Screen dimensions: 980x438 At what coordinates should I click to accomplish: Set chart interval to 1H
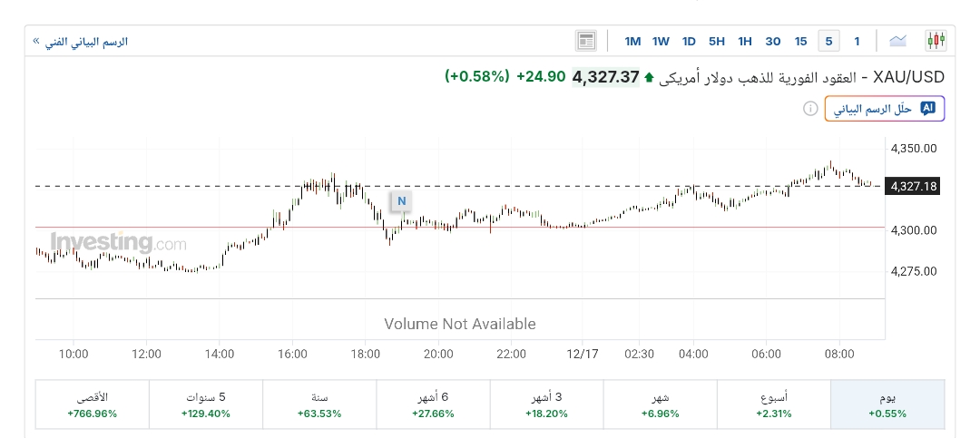pyautogui.click(x=745, y=41)
